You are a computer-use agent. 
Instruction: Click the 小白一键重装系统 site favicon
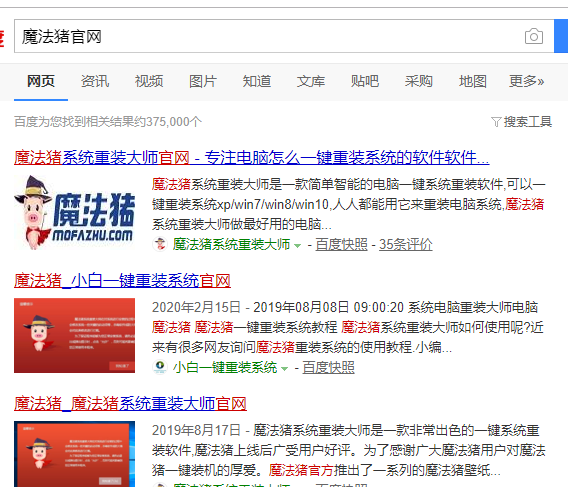[x=160, y=367]
